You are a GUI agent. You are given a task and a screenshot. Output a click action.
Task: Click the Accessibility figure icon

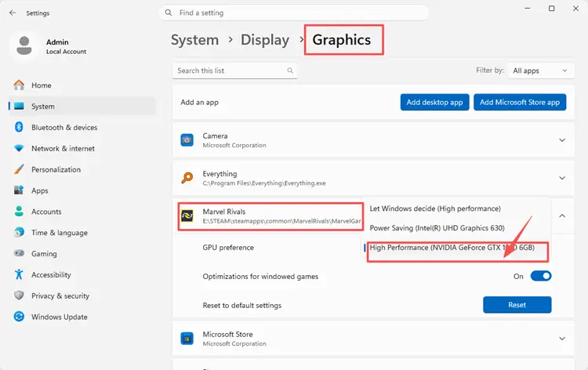tap(19, 274)
